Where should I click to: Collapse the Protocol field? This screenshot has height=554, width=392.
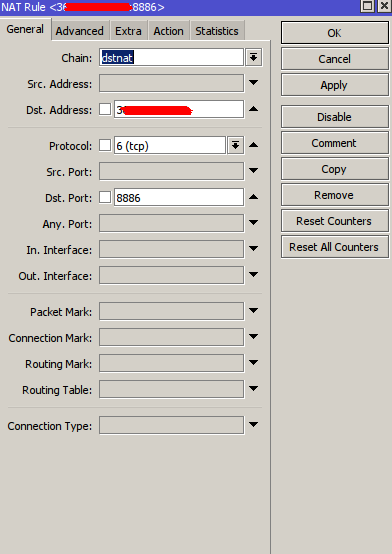point(253,145)
